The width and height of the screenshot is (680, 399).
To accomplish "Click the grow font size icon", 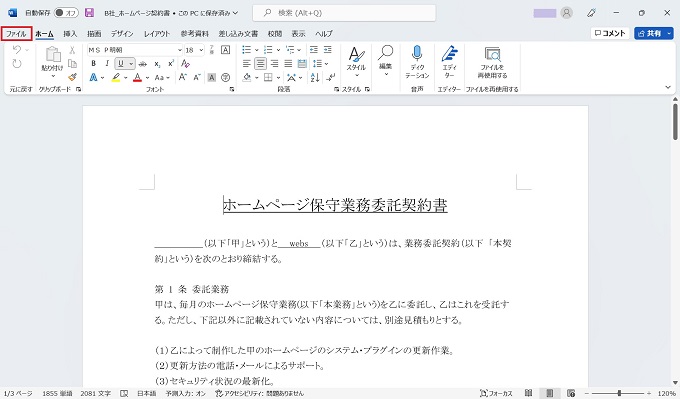I will [x=183, y=78].
